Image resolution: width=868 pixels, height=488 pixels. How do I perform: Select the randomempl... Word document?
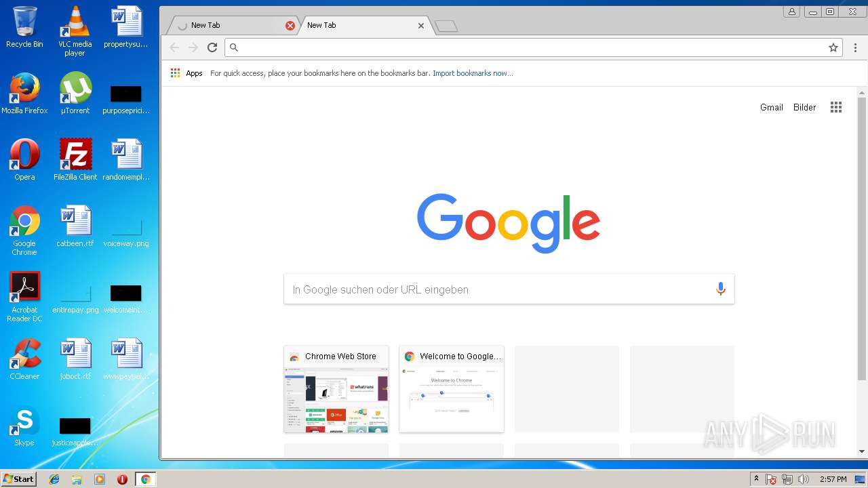click(x=126, y=160)
